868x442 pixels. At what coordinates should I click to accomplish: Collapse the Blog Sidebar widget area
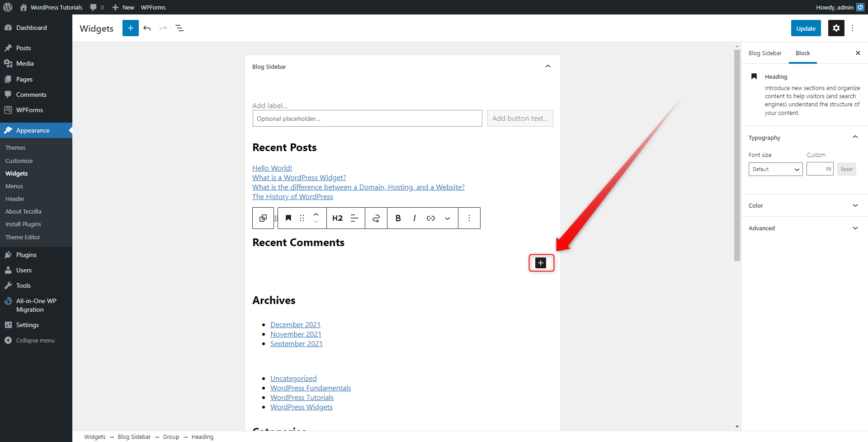[x=548, y=67]
